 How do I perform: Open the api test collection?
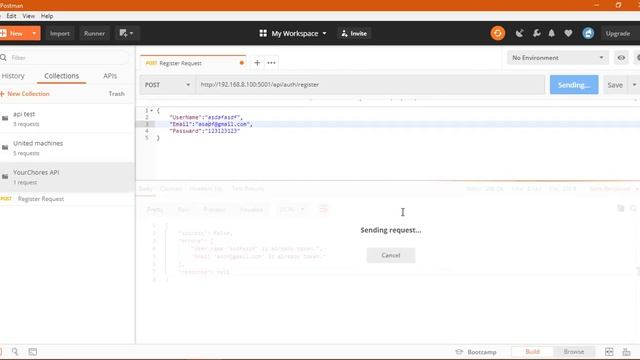click(67, 118)
